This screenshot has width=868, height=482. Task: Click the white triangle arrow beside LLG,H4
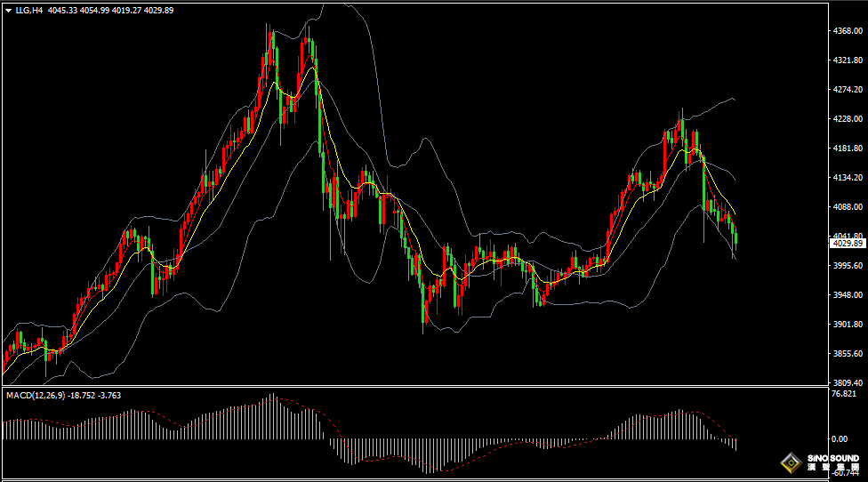click(x=8, y=10)
